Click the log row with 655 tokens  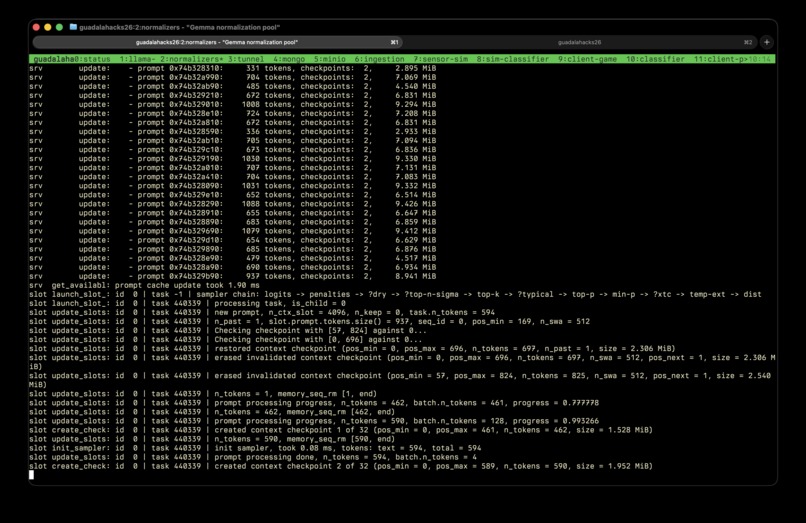tap(232, 213)
